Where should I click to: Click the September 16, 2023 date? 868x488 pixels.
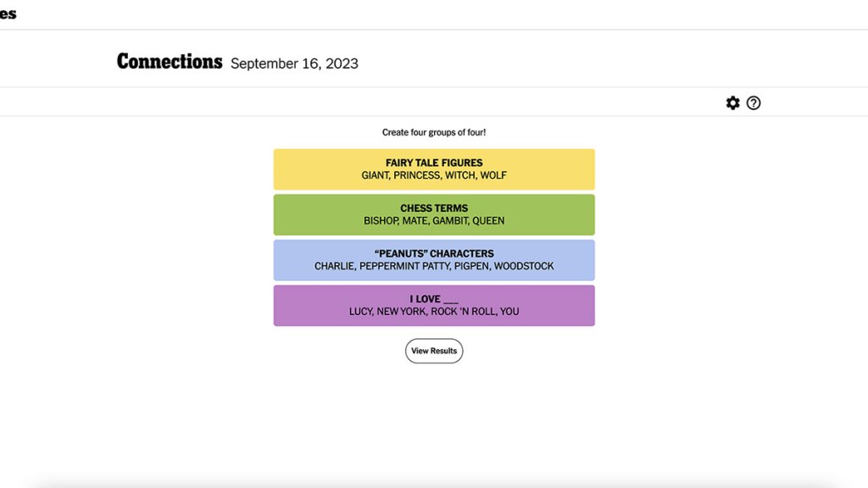[294, 64]
